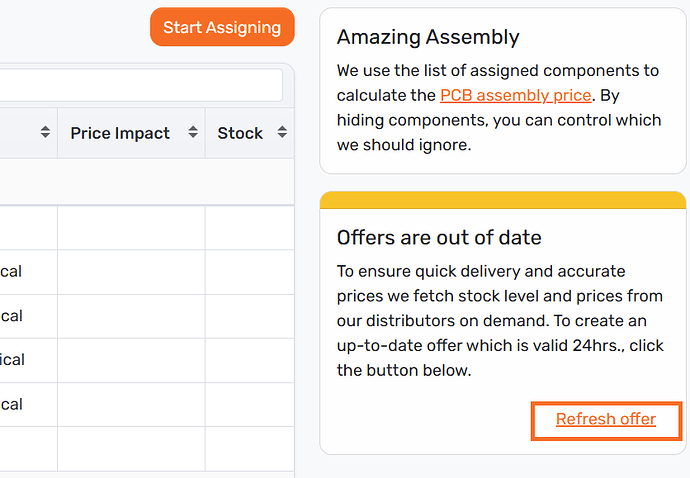The height and width of the screenshot is (478, 690).
Task: Select the Stock column header
Action: 240,133
